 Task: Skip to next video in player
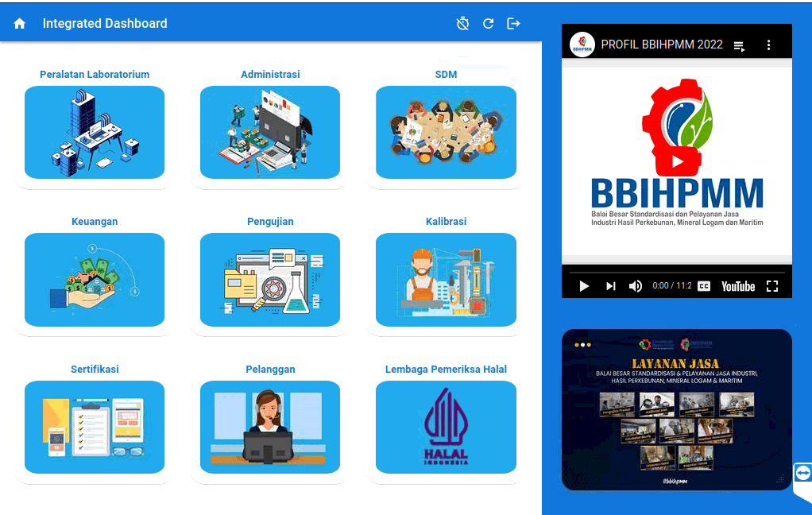(x=611, y=286)
